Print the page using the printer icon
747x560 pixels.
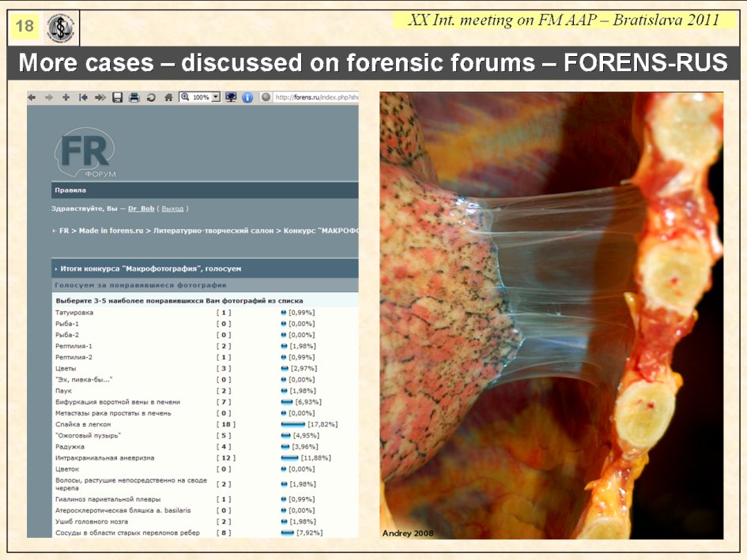pos(134,98)
